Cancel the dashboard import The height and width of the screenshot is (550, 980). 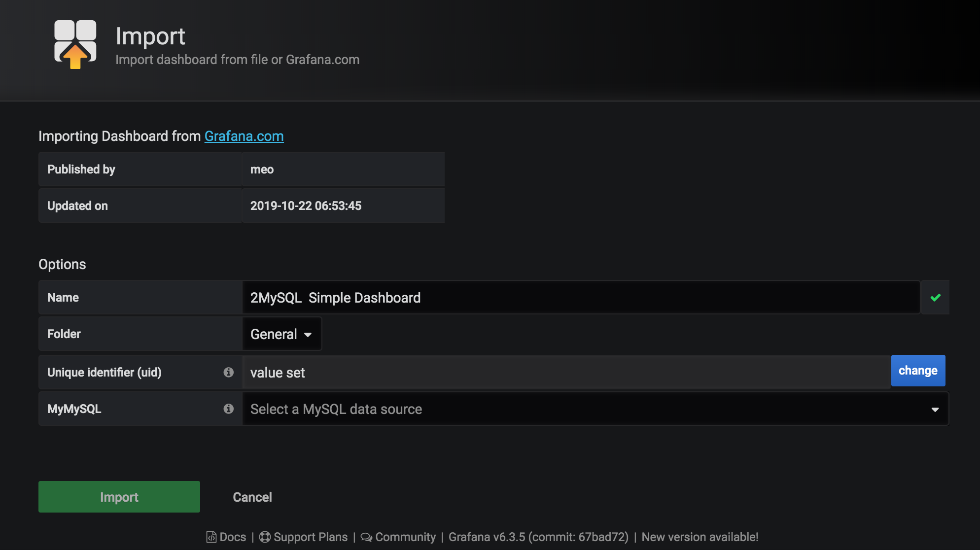click(x=252, y=497)
